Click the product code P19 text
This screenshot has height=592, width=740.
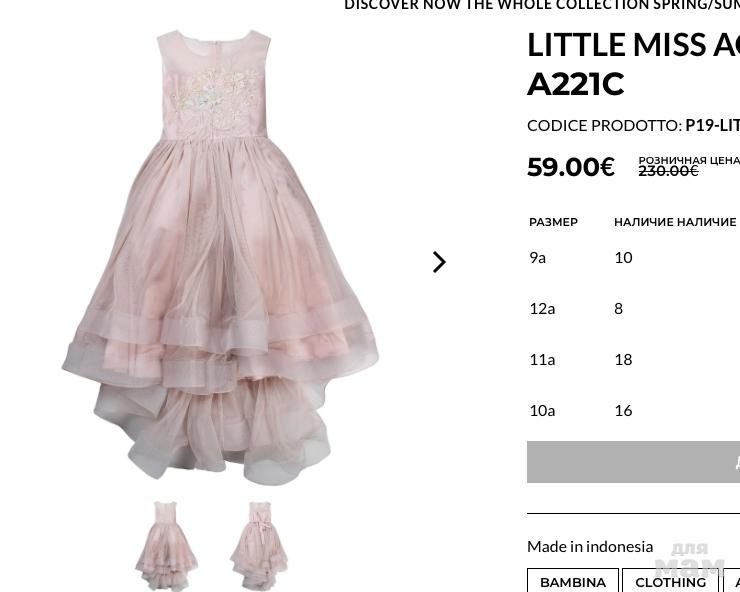(x=712, y=126)
